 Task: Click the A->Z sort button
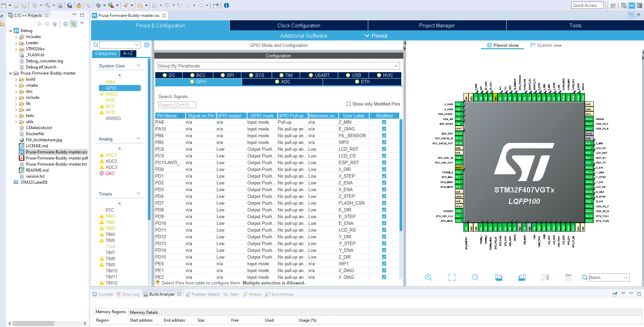tap(128, 53)
